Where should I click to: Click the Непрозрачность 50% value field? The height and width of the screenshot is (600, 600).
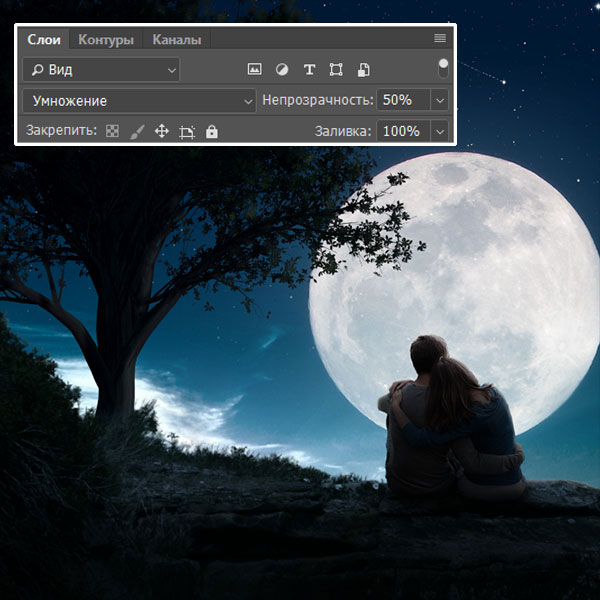click(403, 100)
